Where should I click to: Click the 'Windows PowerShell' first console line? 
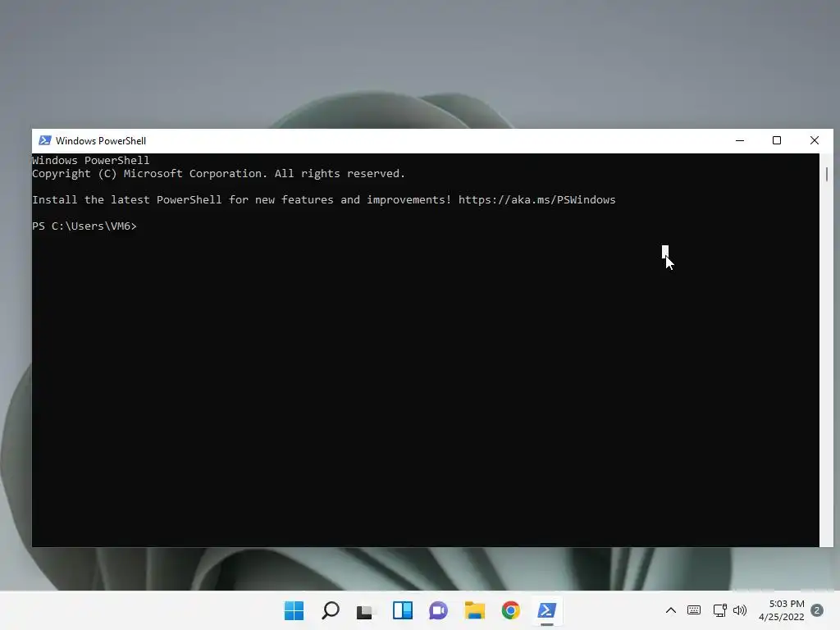click(x=90, y=160)
